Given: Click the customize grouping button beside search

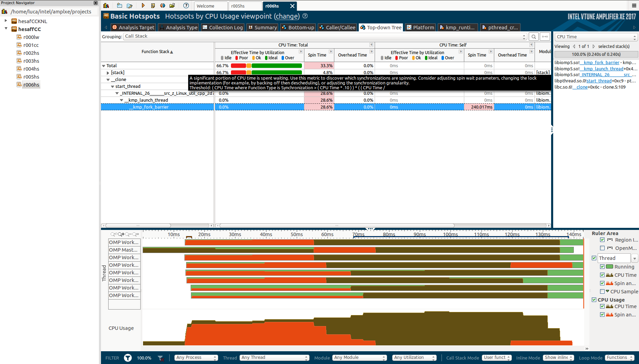Looking at the screenshot, I should pyautogui.click(x=545, y=37).
